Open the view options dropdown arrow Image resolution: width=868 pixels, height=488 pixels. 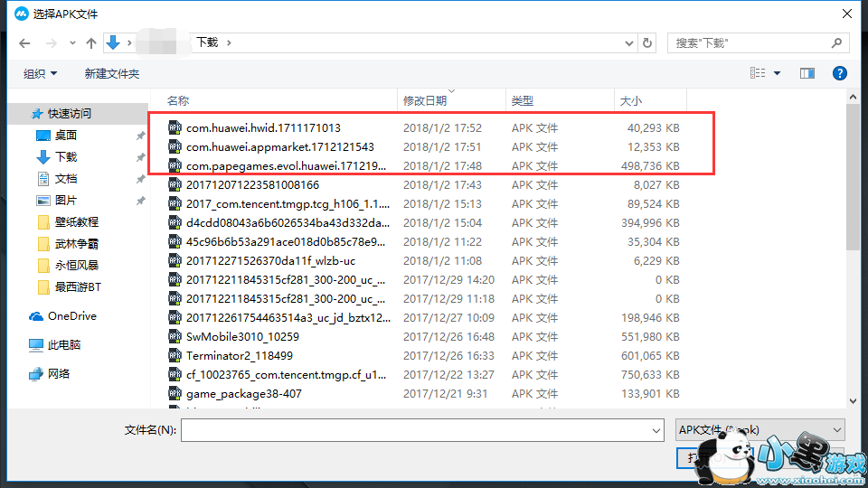(778, 73)
